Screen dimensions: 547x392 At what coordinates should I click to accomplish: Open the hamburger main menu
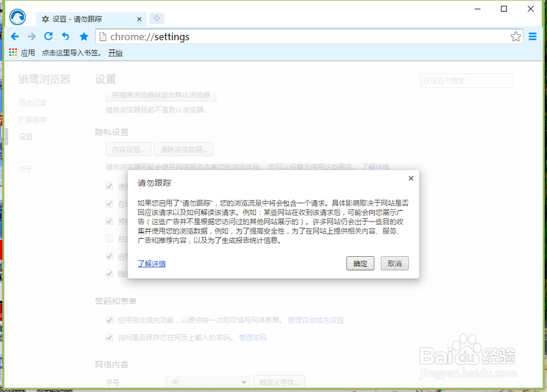[532, 36]
